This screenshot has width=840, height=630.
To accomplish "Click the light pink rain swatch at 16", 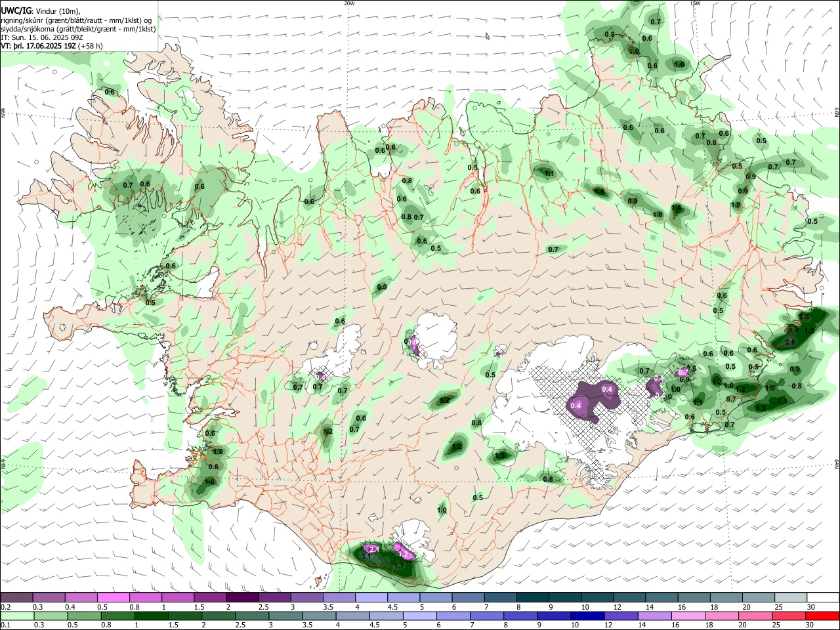I will [688, 616].
